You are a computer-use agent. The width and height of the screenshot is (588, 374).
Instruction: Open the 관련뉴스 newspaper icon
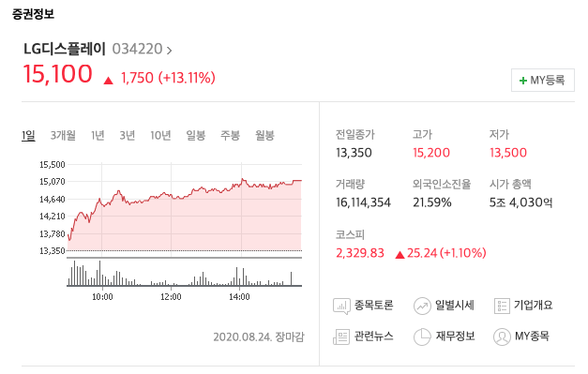[341, 337]
